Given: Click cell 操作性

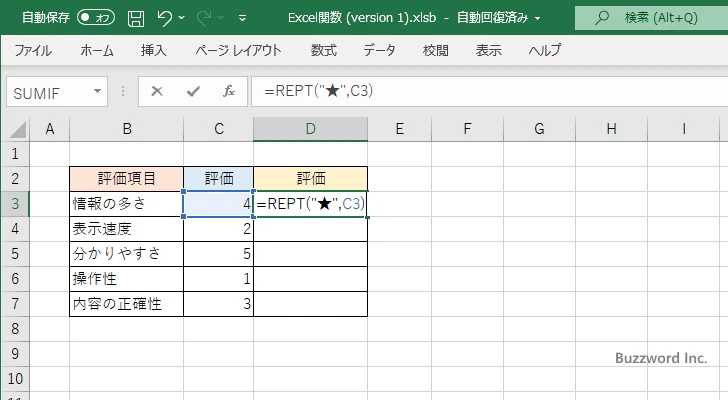Looking at the screenshot, I should pyautogui.click(x=127, y=279).
